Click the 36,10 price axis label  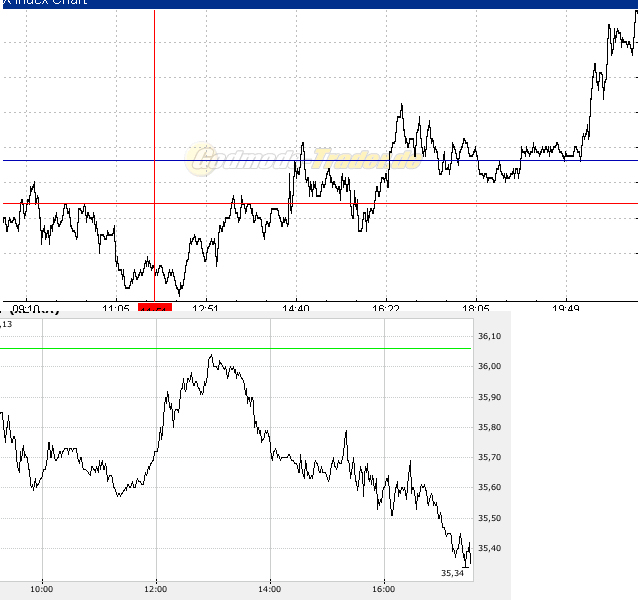click(x=489, y=336)
